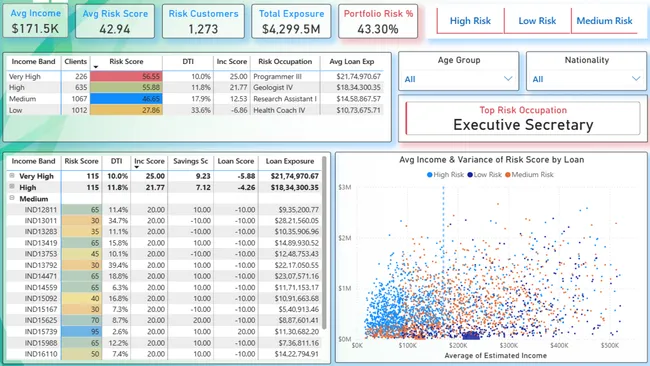Viewport: 650px width, 366px height.
Task: Select row IND15167
Action: 164,309
